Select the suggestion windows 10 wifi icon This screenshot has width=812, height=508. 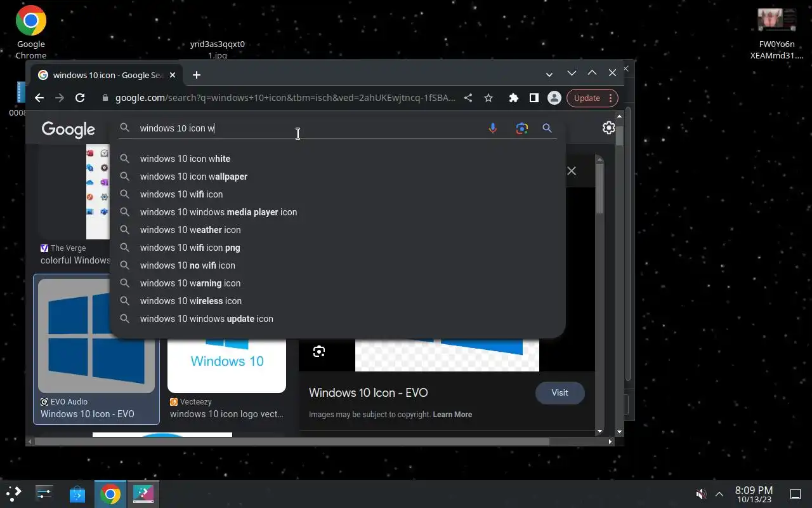tap(337, 194)
